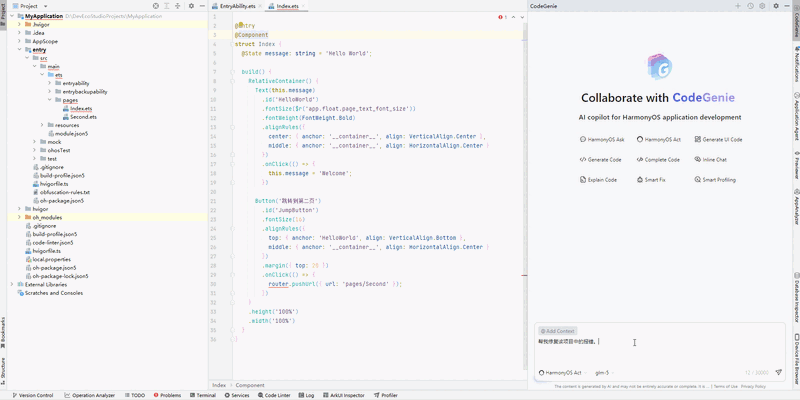Open the glm-5 model selector
The height and width of the screenshot is (400, 800).
[x=601, y=372]
